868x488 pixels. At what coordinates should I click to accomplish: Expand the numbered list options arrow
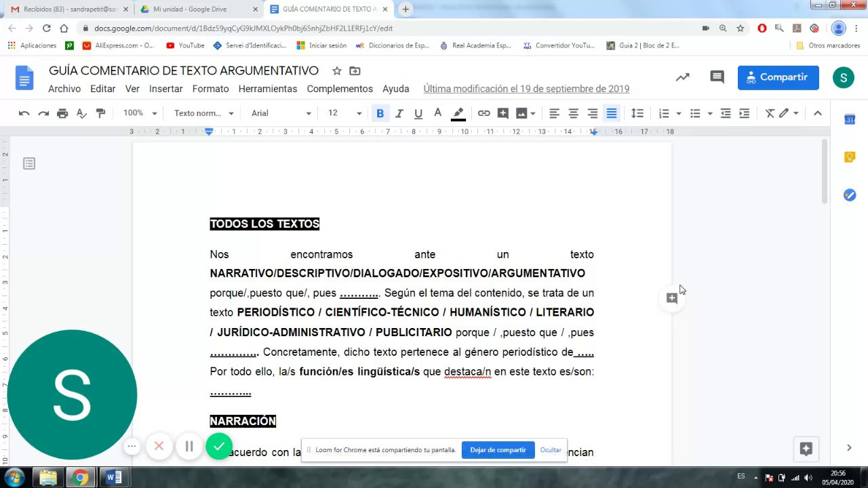click(x=678, y=113)
